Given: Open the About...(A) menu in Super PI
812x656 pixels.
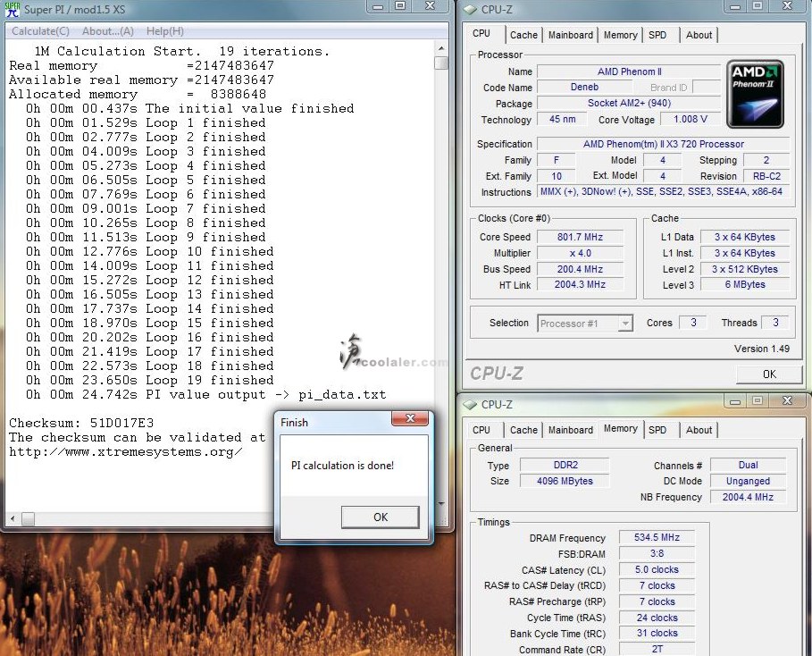Looking at the screenshot, I should coord(108,31).
